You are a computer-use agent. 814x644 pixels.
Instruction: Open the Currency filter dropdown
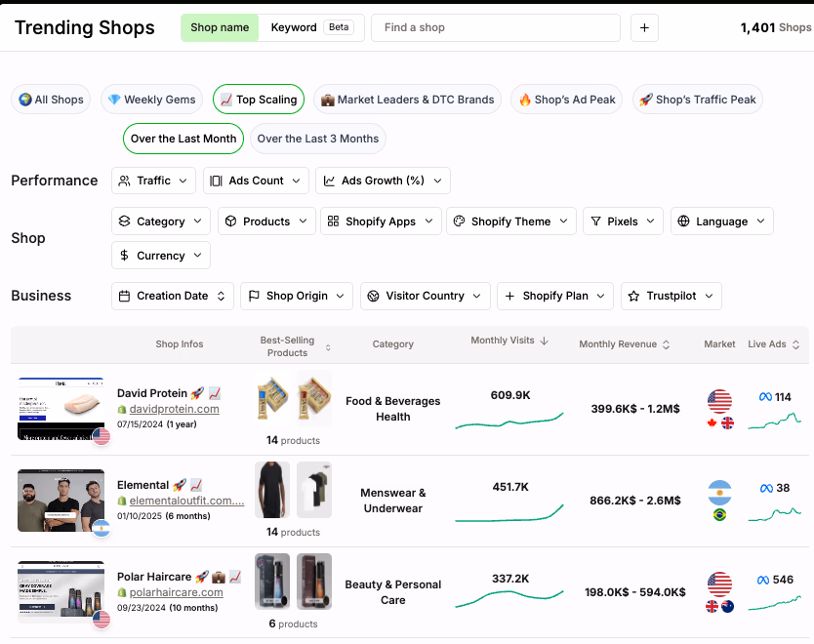pos(161,256)
